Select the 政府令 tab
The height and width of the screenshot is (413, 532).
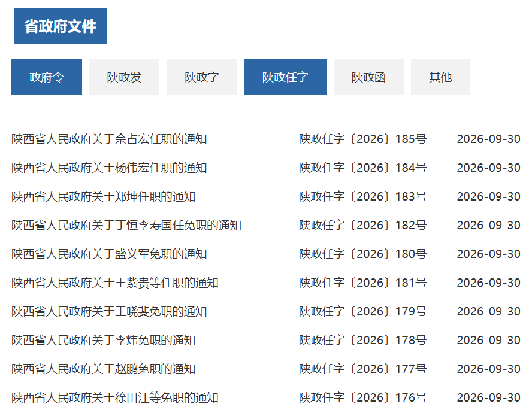coord(47,77)
